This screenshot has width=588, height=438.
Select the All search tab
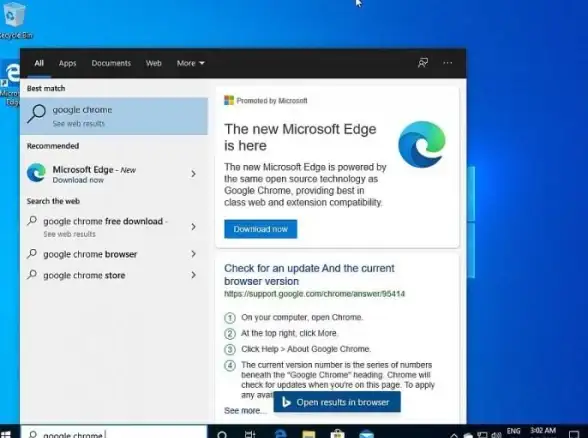tap(39, 63)
